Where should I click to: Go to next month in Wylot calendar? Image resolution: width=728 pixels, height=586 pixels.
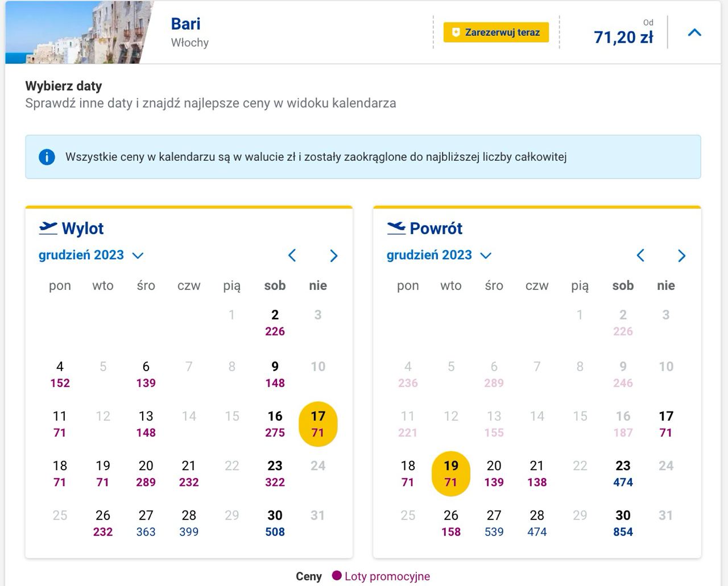pyautogui.click(x=334, y=256)
